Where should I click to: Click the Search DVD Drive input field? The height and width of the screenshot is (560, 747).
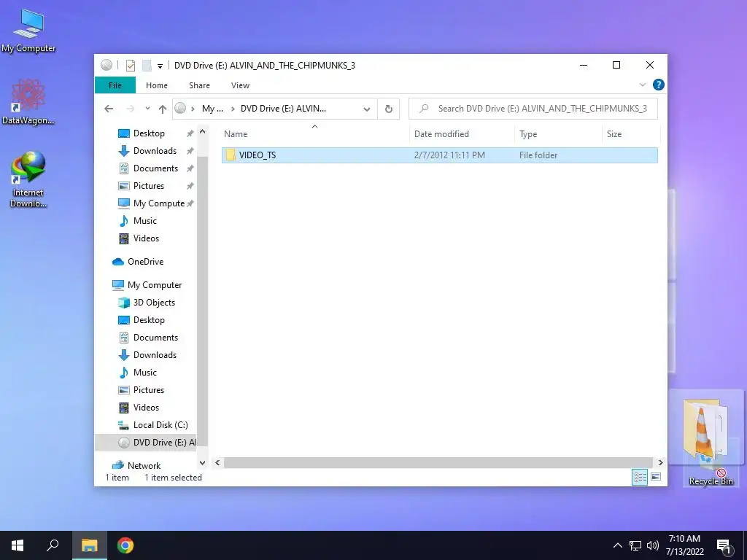(533, 109)
